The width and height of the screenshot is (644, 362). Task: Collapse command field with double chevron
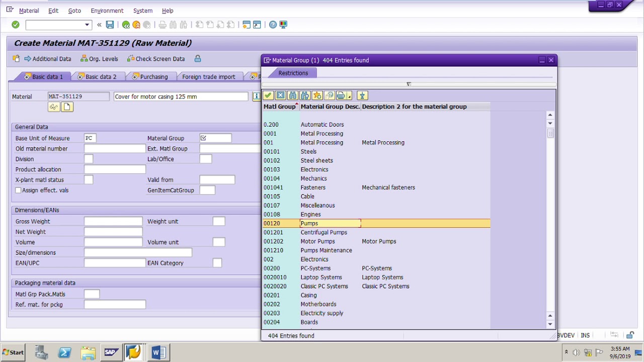(x=99, y=25)
